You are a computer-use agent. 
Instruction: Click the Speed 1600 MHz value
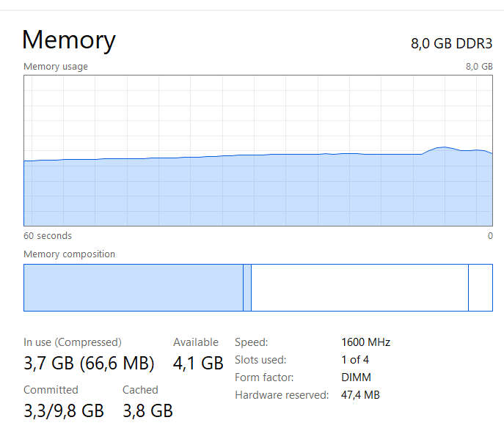[365, 342]
